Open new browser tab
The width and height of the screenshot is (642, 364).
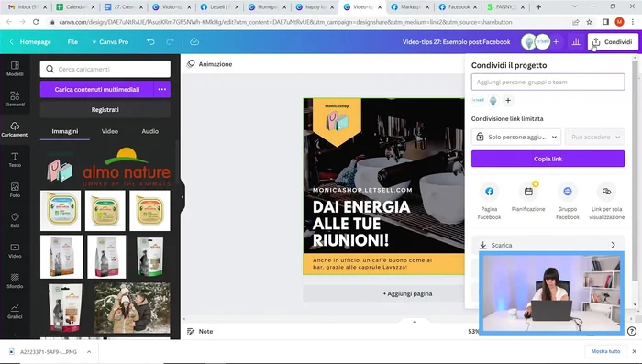tap(539, 7)
